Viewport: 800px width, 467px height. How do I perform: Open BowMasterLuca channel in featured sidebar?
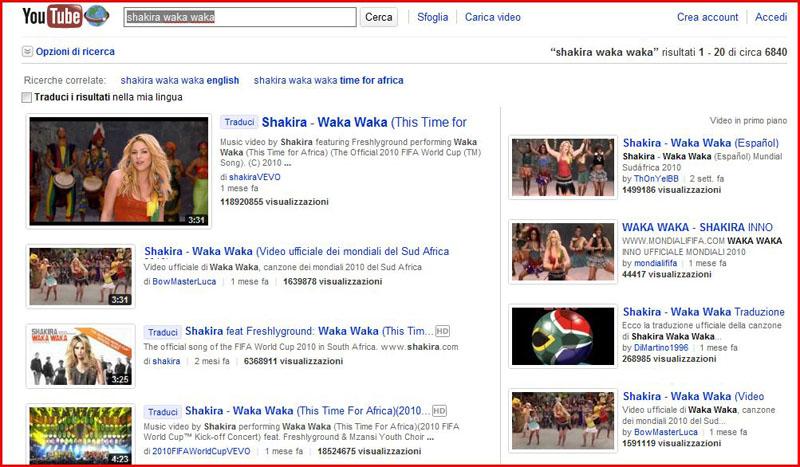click(666, 432)
